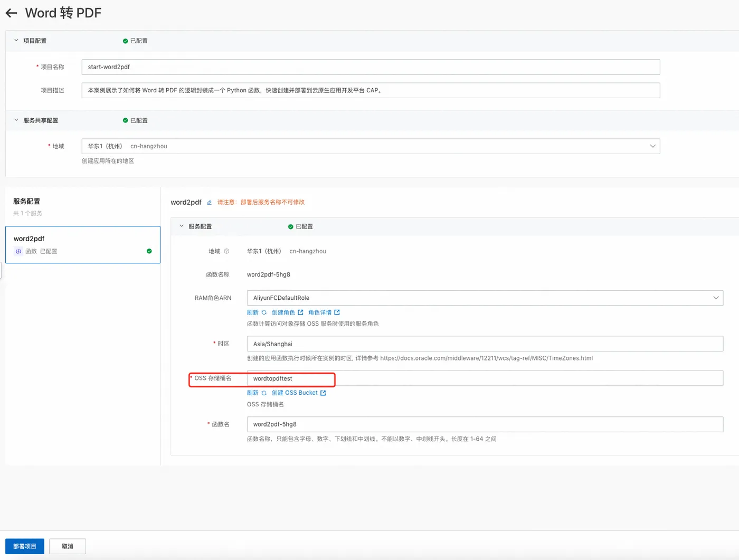The height and width of the screenshot is (560, 739).
Task: Open the 地域 region dropdown
Action: tap(371, 146)
